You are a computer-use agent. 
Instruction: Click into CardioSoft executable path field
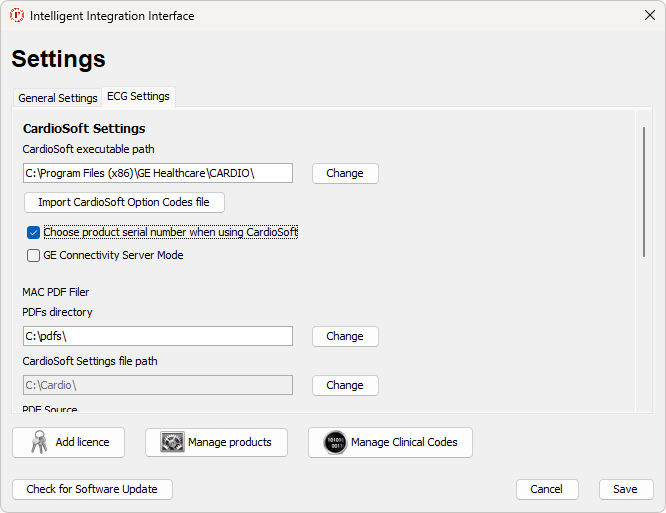157,173
